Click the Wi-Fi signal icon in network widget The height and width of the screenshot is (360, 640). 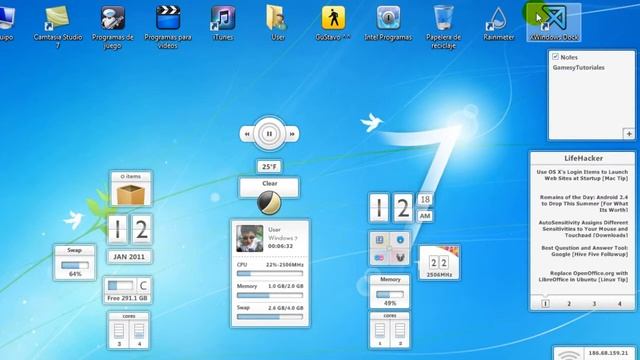tap(568, 355)
